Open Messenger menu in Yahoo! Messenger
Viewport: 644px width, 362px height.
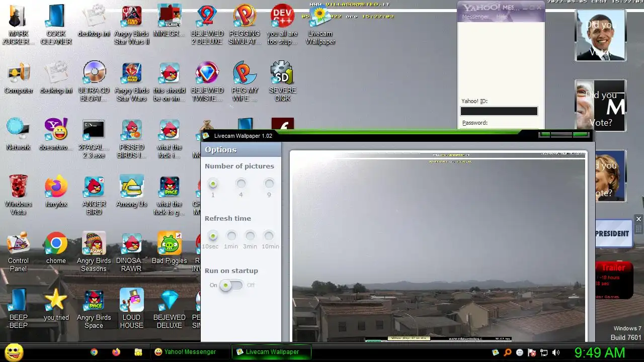pos(475,17)
